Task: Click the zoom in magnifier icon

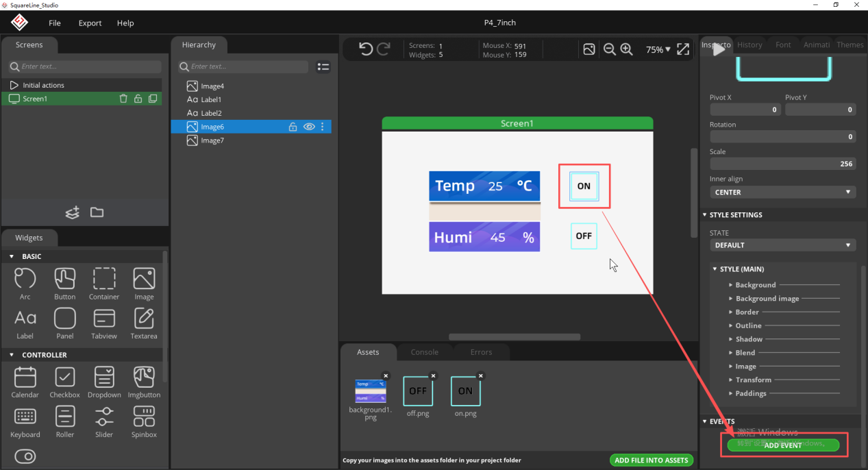Action: coord(626,49)
